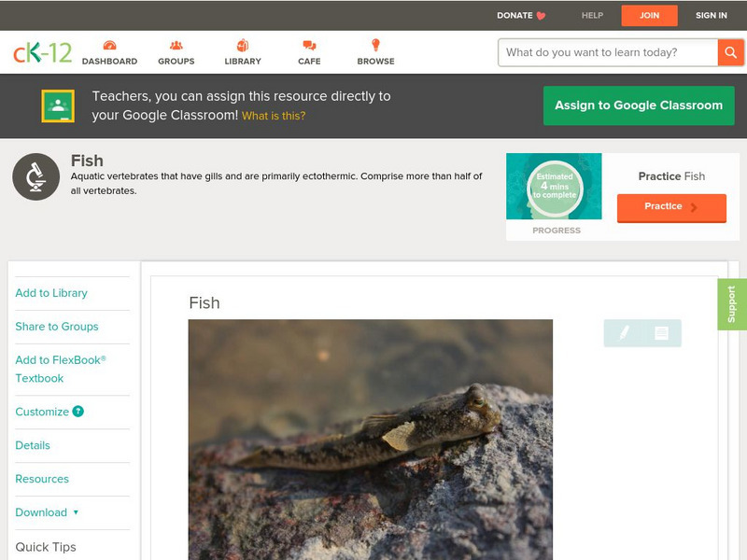The width and height of the screenshot is (747, 560).
Task: Click the pencil highlight tool icon
Action: [624, 333]
